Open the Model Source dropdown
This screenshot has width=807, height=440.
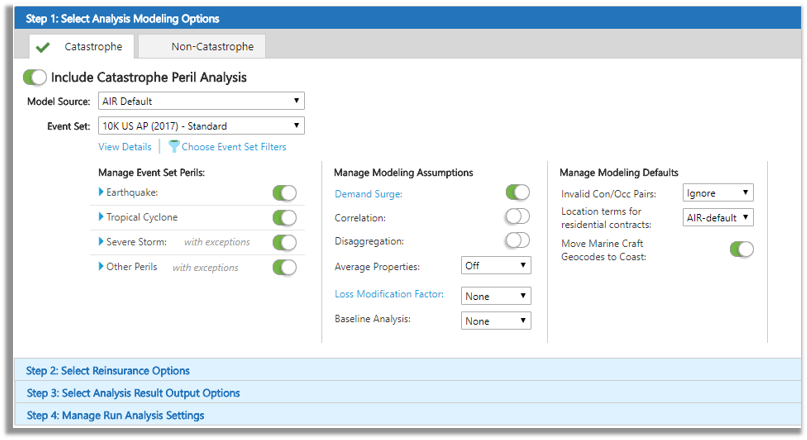(x=201, y=101)
